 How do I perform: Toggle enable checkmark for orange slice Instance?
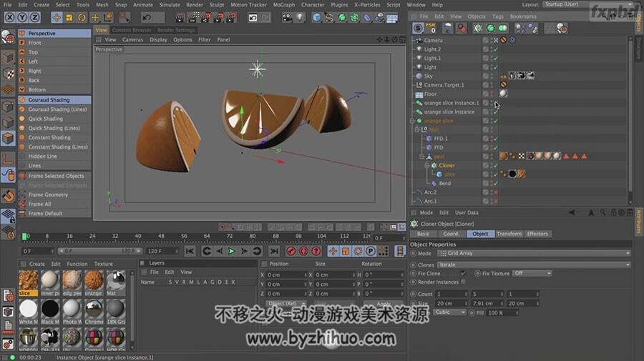(496, 112)
